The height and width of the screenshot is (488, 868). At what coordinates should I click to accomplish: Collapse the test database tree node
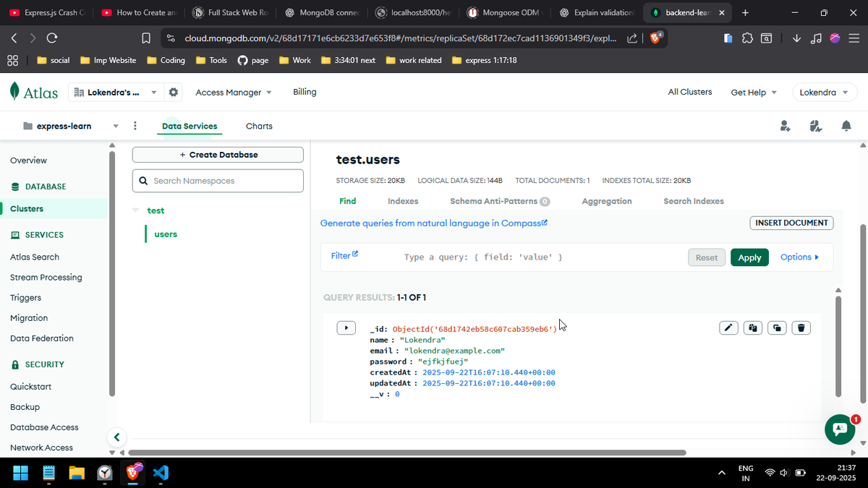click(x=136, y=210)
